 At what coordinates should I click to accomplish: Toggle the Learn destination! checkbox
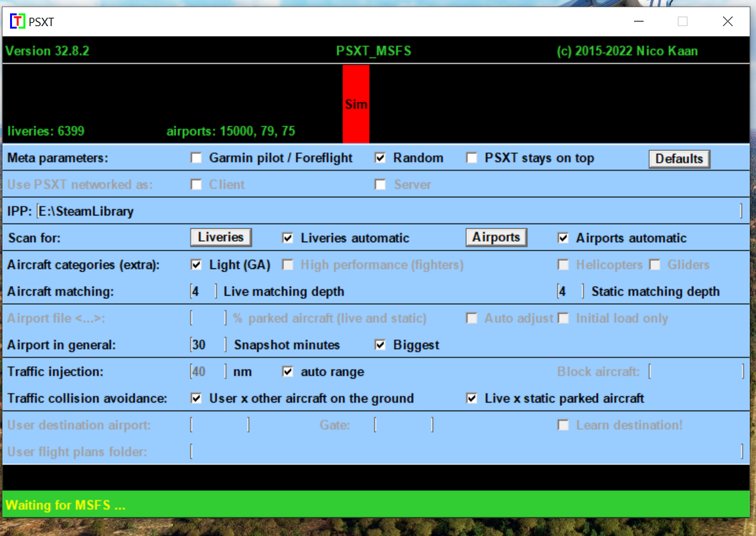click(x=563, y=425)
